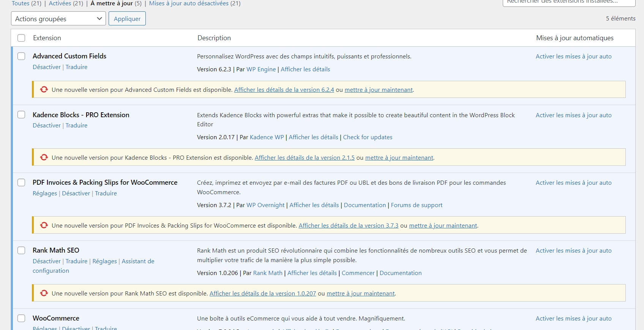View details of version 6.2.4
Image resolution: width=644 pixels, height=330 pixels.
point(284,90)
